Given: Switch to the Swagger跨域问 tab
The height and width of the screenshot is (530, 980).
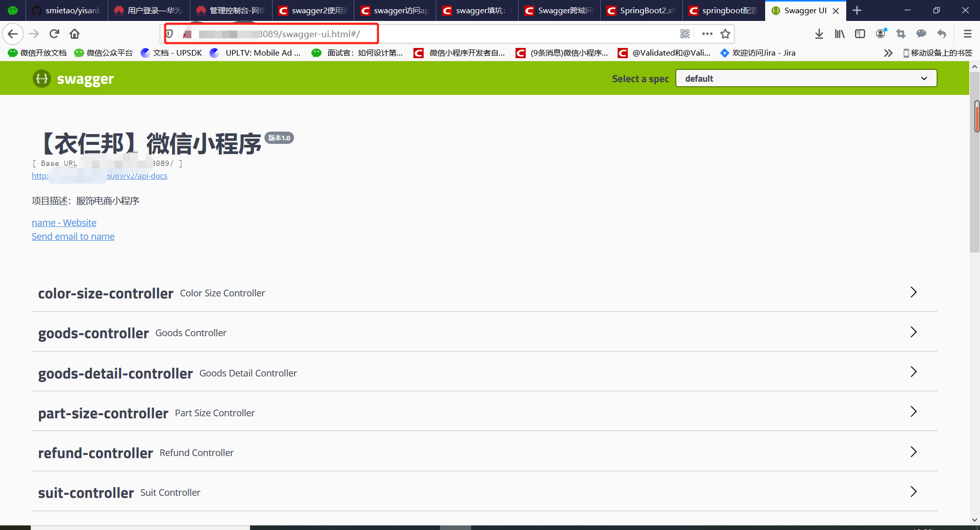Looking at the screenshot, I should pos(559,10).
